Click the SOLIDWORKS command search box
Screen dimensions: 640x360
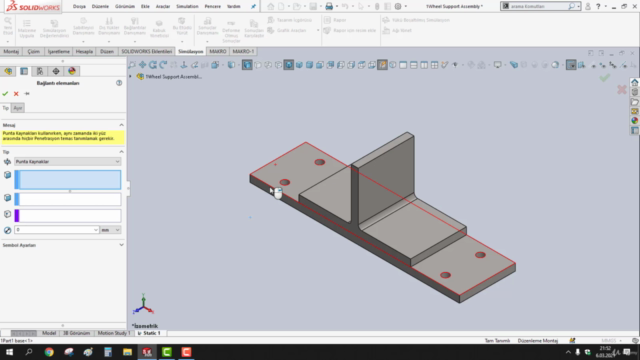(x=538, y=7)
